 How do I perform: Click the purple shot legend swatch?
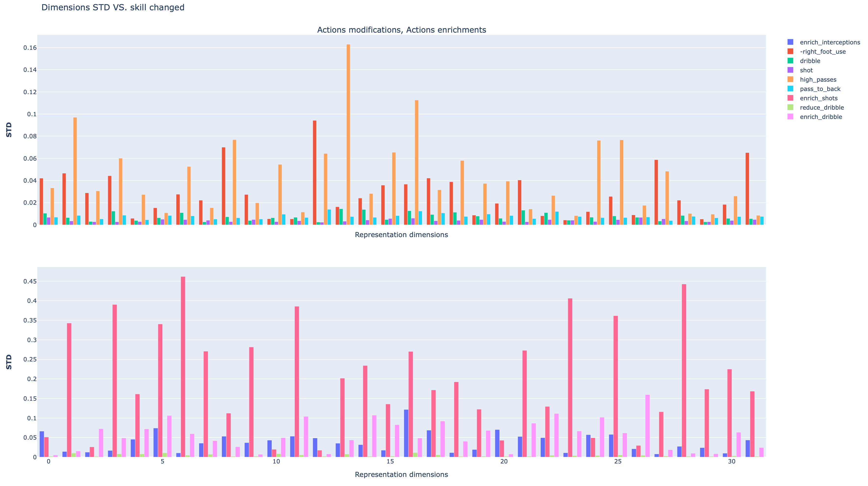[x=790, y=70]
